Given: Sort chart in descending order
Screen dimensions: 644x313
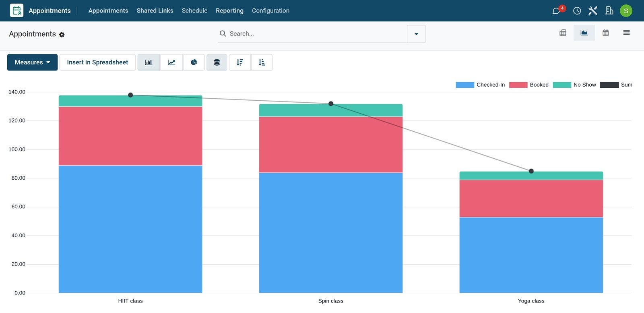Looking at the screenshot, I should [240, 62].
